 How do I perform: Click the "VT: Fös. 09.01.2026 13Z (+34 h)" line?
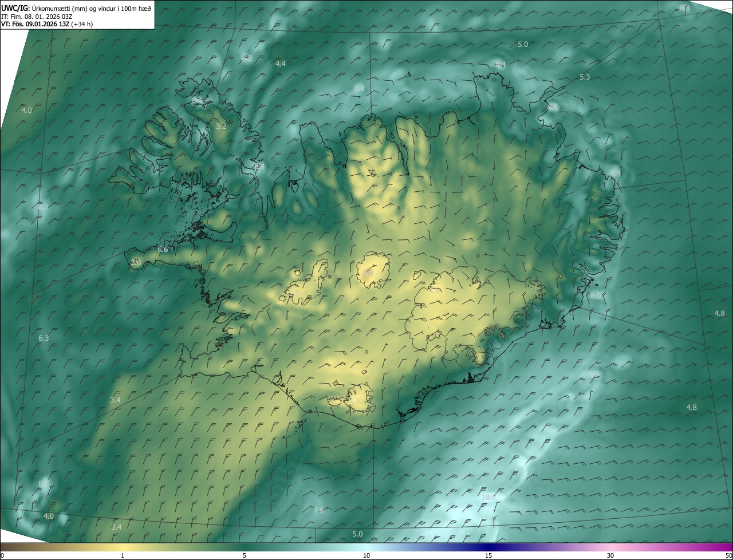47,24
